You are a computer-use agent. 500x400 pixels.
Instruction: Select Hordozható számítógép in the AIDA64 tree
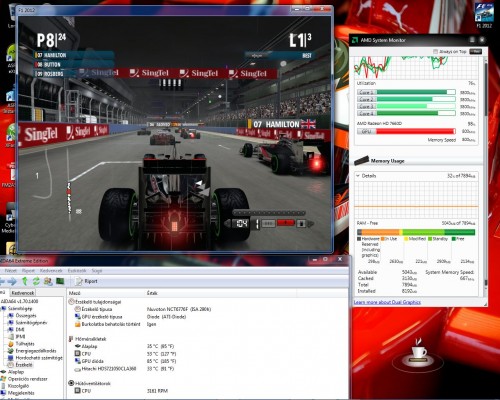tap(39, 358)
